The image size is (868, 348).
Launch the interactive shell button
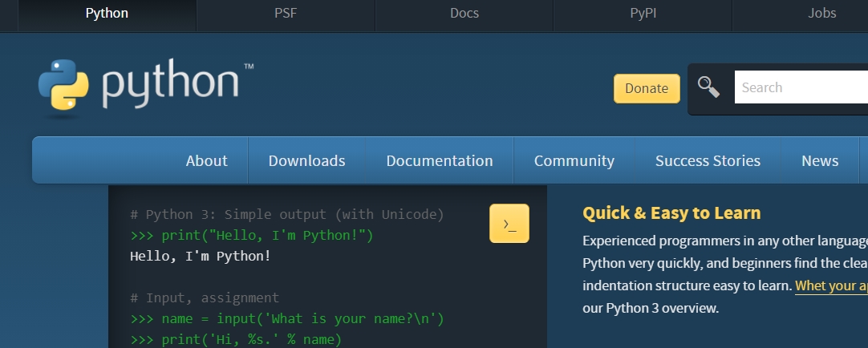pos(509,224)
